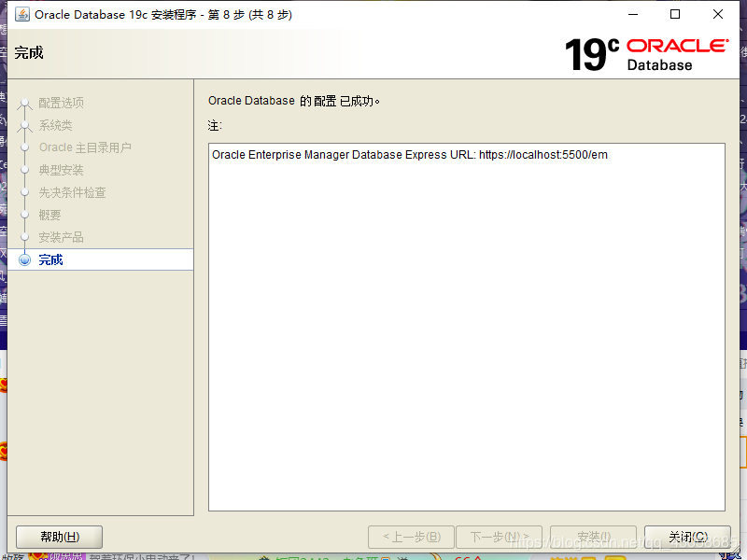Click the 完成 page heading

29,52
